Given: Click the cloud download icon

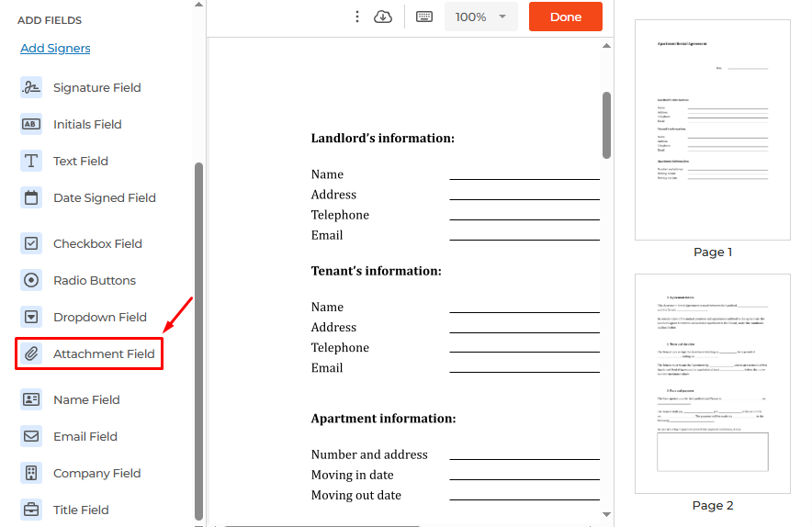Looking at the screenshot, I should 383,17.
